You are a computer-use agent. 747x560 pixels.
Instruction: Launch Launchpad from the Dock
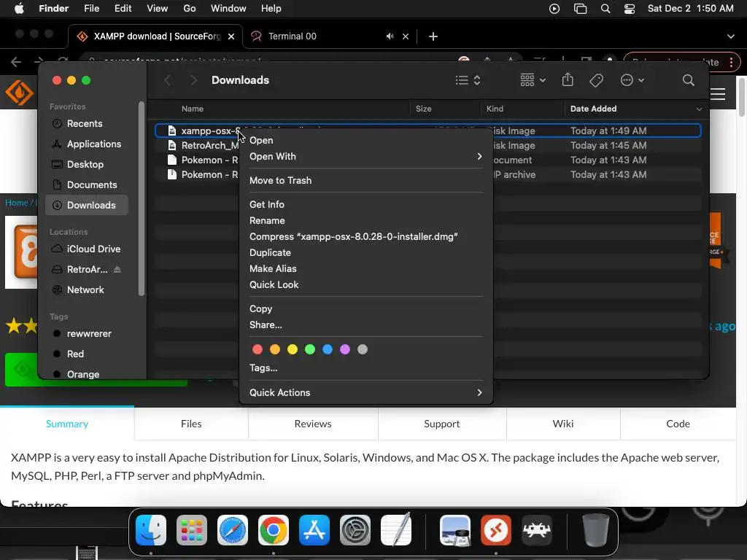(192, 530)
